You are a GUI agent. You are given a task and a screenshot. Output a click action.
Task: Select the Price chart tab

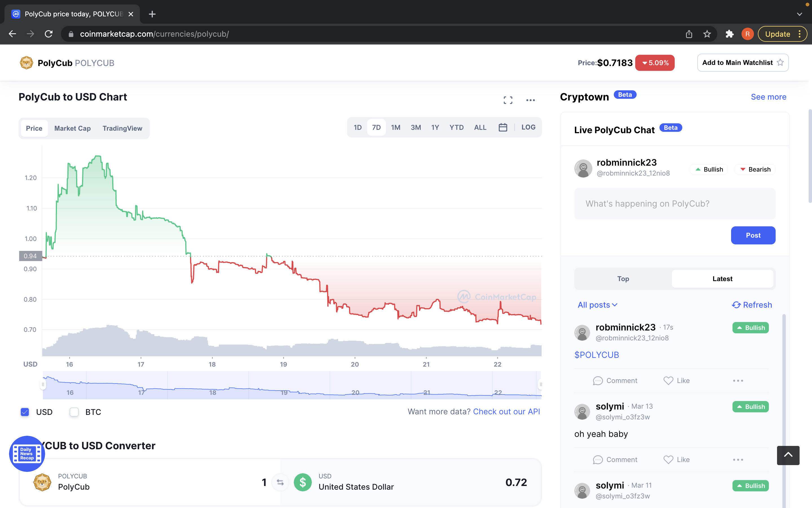(x=34, y=128)
